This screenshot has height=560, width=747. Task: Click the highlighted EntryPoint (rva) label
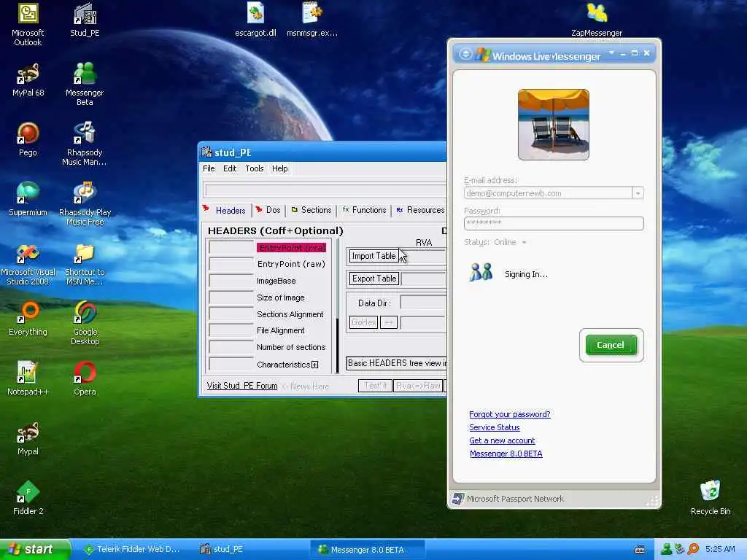coord(292,248)
